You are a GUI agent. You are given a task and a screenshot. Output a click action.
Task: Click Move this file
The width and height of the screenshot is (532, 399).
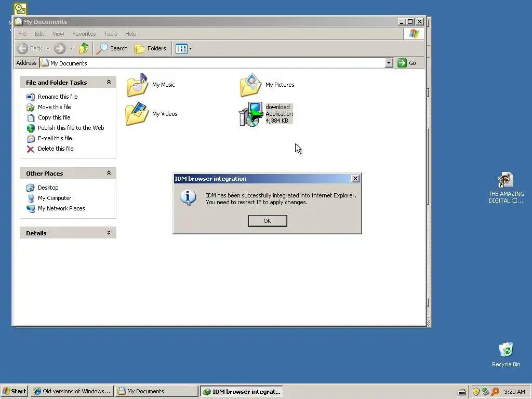pos(54,107)
